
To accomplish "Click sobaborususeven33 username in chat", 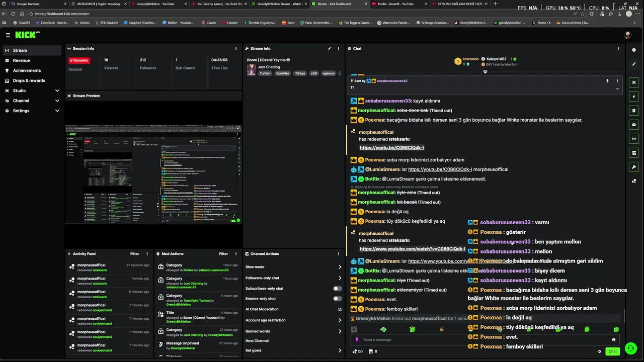I will (x=388, y=101).
